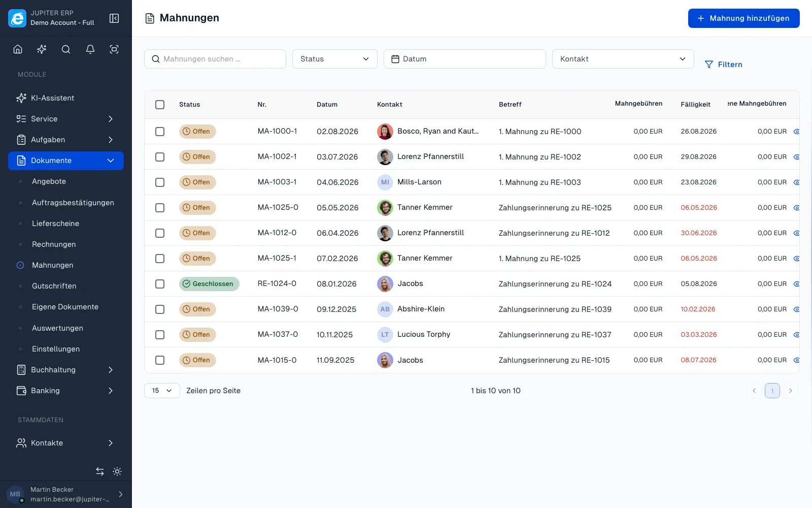
Task: Click the MB user avatar
Action: 15,494
